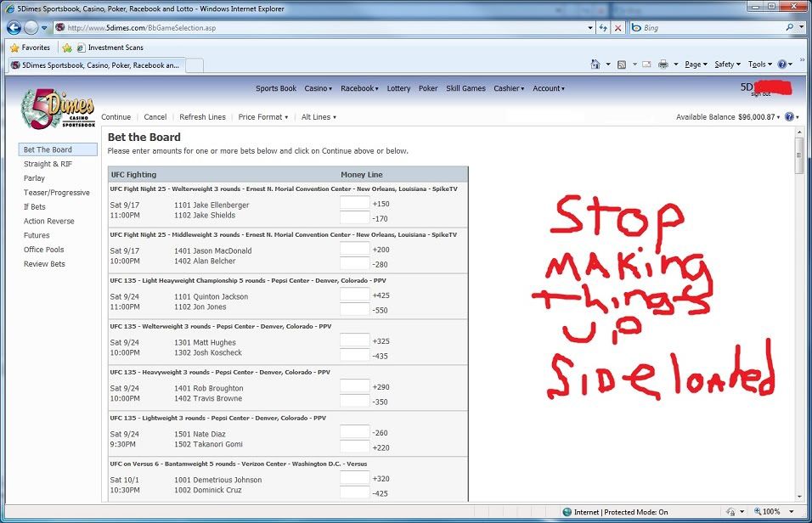Screen dimensions: 812x523
Task: Expand the Alt Lines dropdown
Action: 319,117
